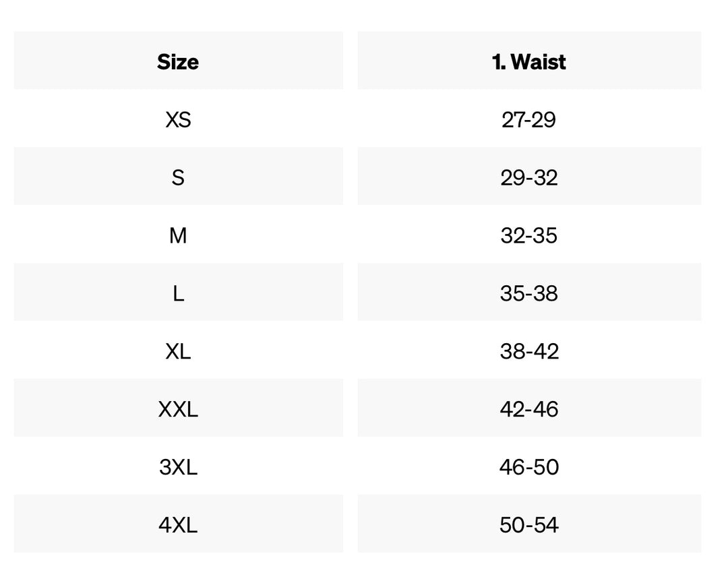The image size is (728, 579).
Task: Select the 4XL size cell
Action: pyautogui.click(x=178, y=525)
